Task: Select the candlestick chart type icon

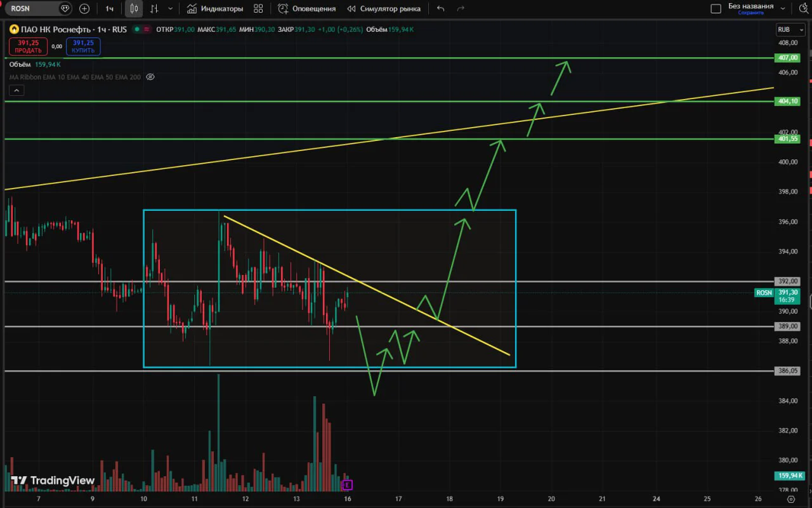Action: [x=133, y=9]
